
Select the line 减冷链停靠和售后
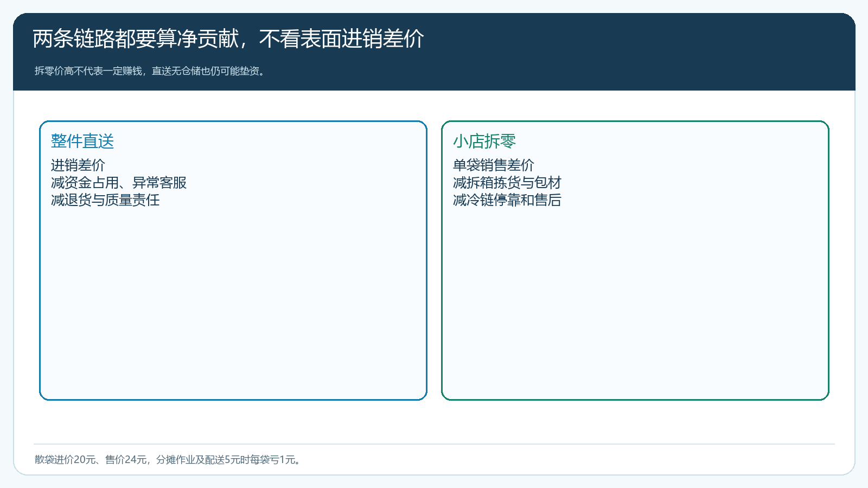(x=507, y=200)
